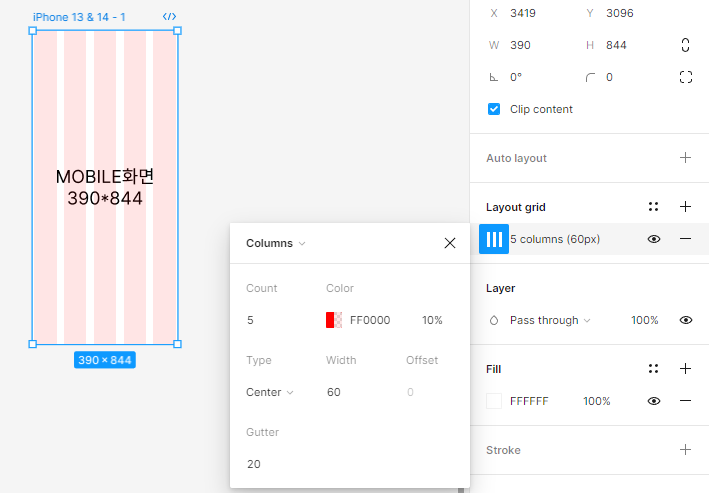709x493 pixels.
Task: Click the 390 × 844 size badge
Action: coord(105,360)
